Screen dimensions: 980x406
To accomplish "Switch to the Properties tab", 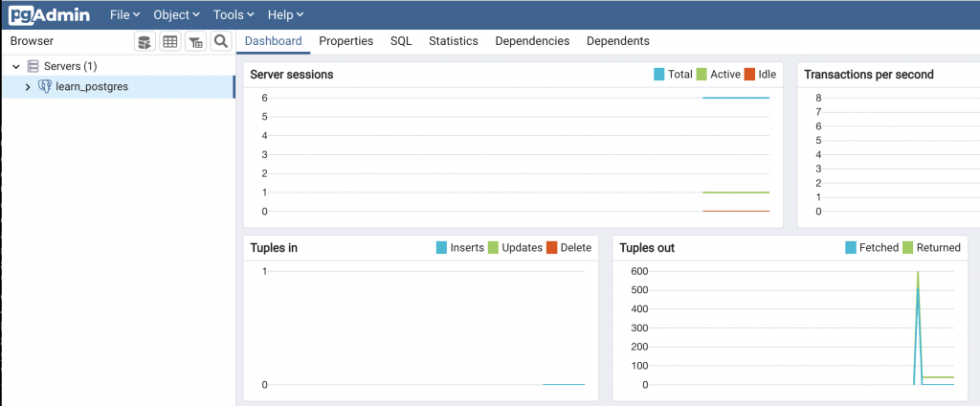I will point(346,41).
